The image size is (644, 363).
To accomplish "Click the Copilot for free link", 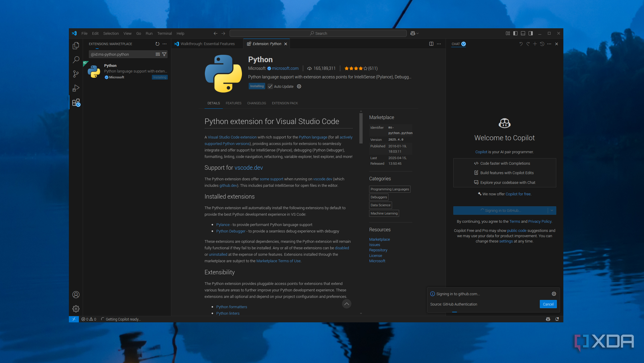I will (518, 194).
